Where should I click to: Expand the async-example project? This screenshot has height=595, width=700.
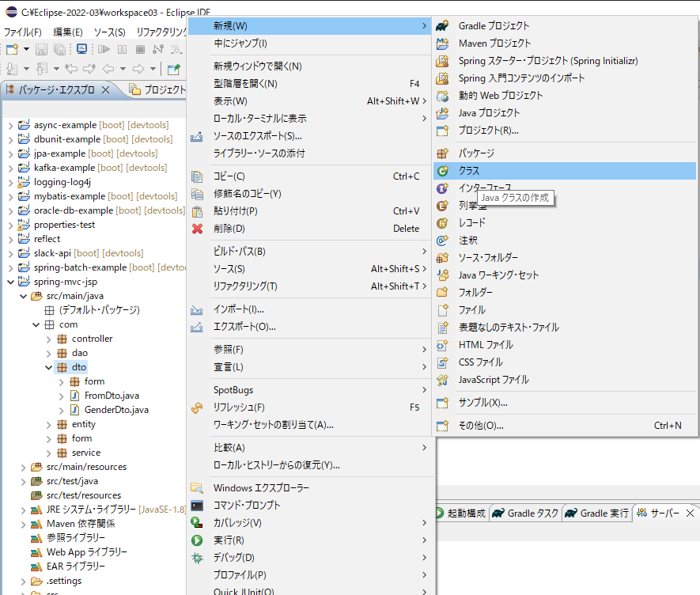(11, 126)
